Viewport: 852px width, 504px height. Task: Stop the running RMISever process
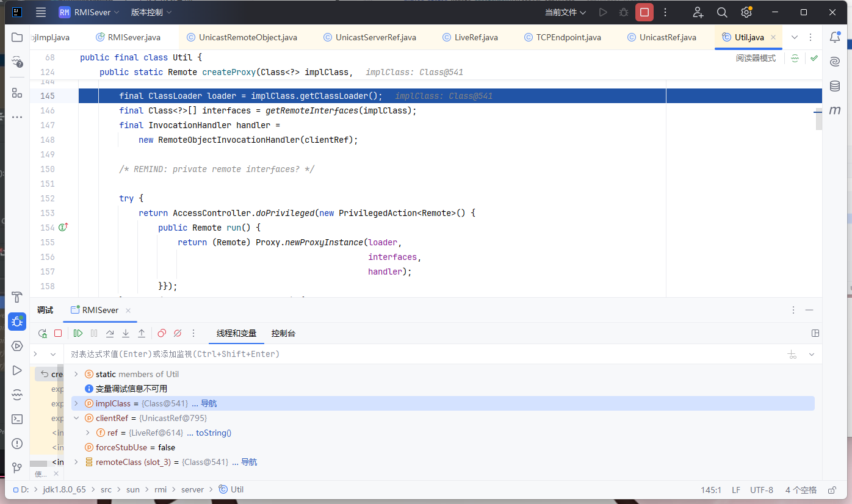(x=644, y=12)
